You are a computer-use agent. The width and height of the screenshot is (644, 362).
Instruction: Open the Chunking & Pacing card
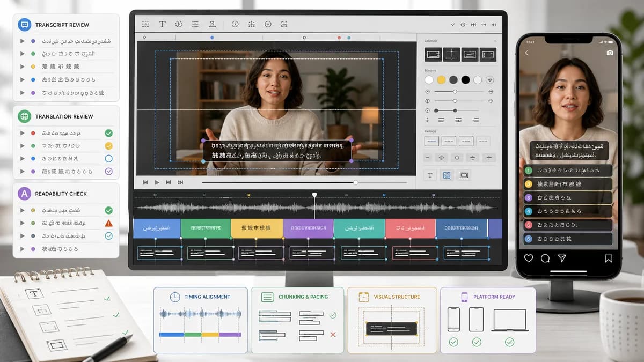pyautogui.click(x=297, y=320)
